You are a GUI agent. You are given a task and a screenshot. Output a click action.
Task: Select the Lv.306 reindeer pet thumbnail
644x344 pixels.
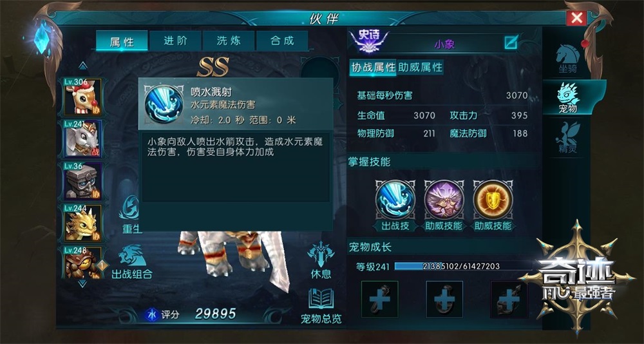click(x=82, y=97)
